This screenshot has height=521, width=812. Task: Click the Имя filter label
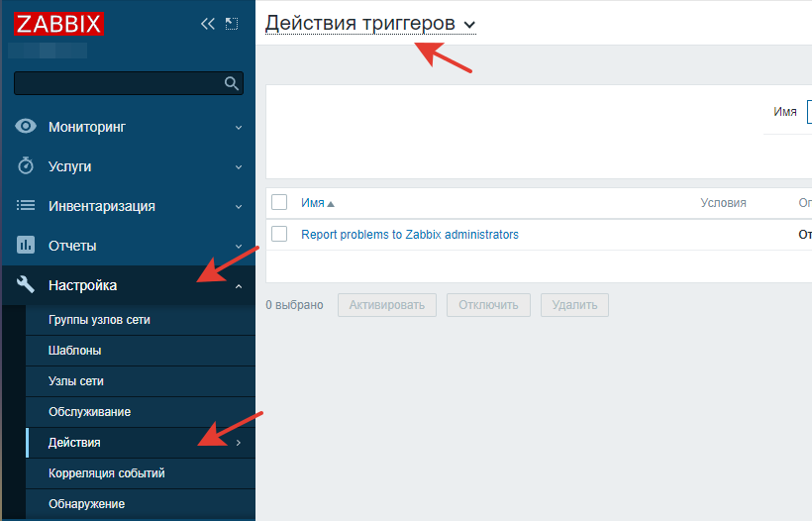784,112
